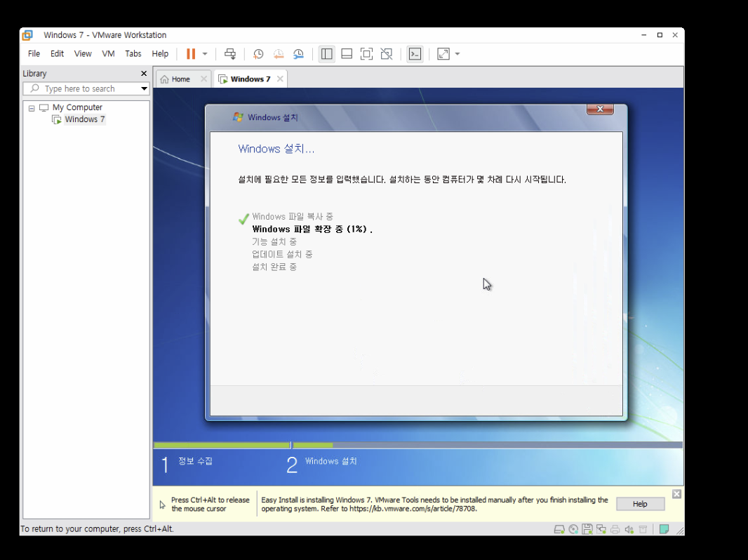Viewport: 748px width, 560px height.
Task: Click the Library search input field
Action: (86, 88)
